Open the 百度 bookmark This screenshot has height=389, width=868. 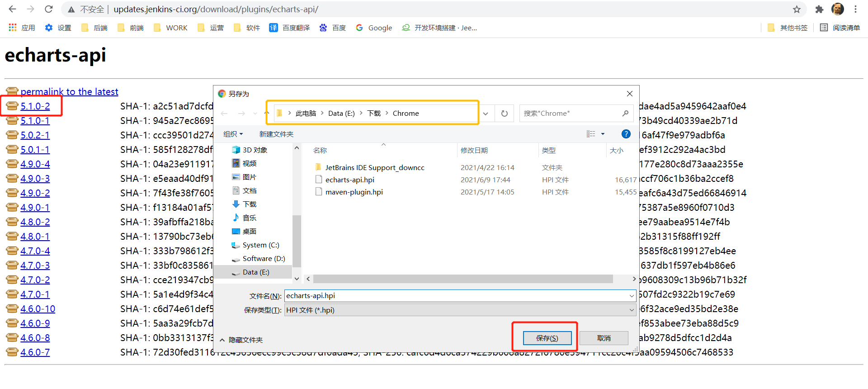pyautogui.click(x=333, y=28)
